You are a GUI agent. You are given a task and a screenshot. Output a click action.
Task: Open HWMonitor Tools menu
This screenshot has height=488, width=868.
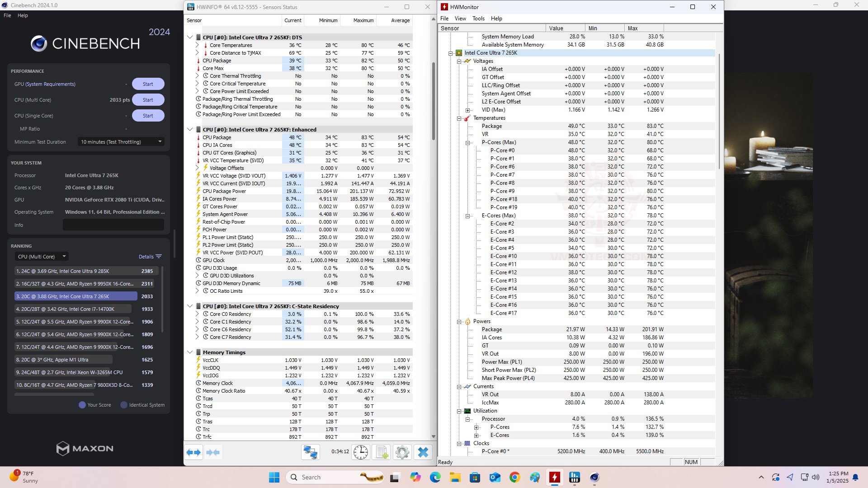click(478, 19)
